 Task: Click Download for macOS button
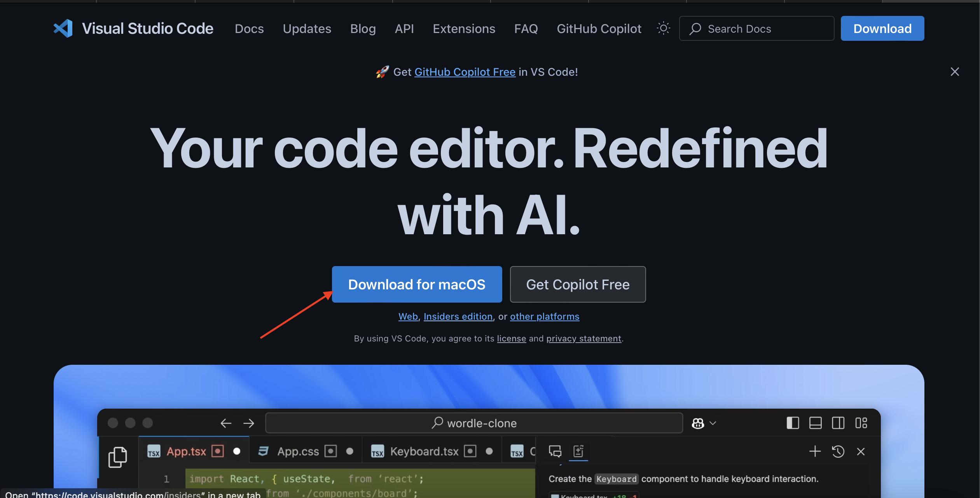pos(417,284)
